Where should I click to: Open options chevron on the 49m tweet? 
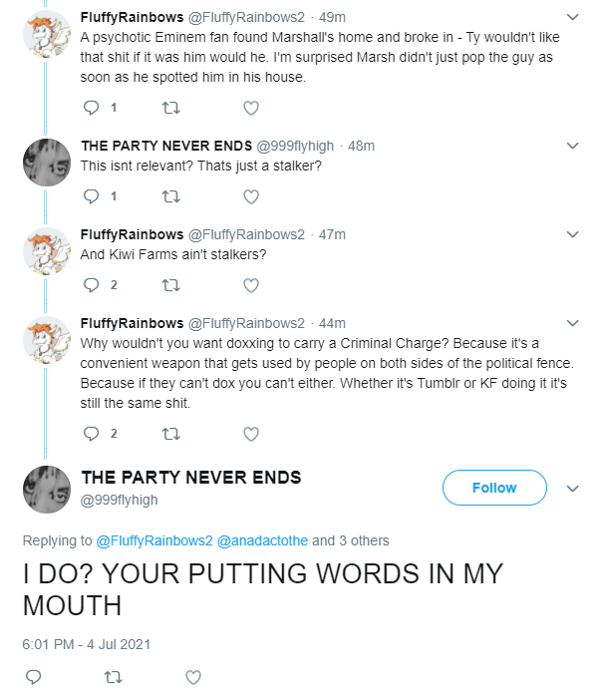click(x=572, y=17)
